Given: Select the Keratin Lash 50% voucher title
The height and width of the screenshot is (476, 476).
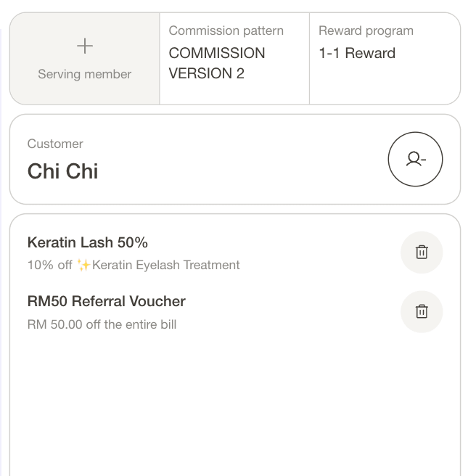Looking at the screenshot, I should [87, 242].
